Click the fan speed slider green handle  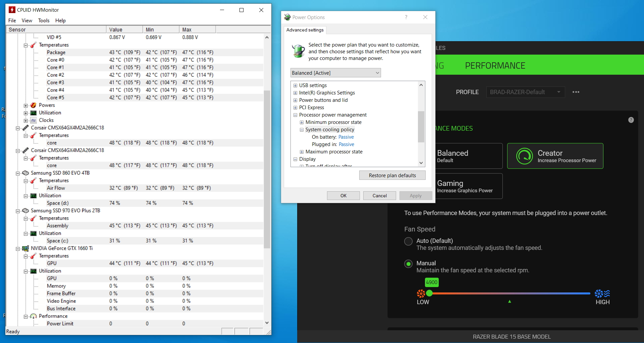[x=429, y=293]
